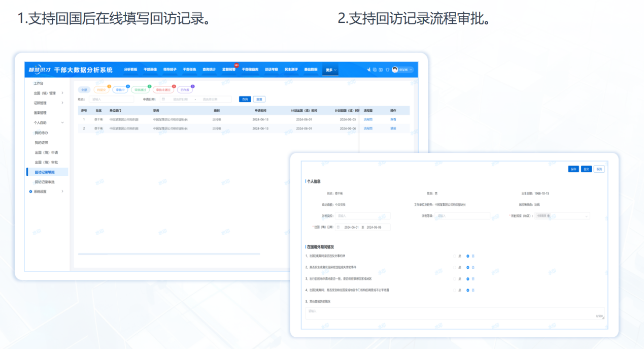Click the calendar icon in 申请日期 filter

coord(163,100)
